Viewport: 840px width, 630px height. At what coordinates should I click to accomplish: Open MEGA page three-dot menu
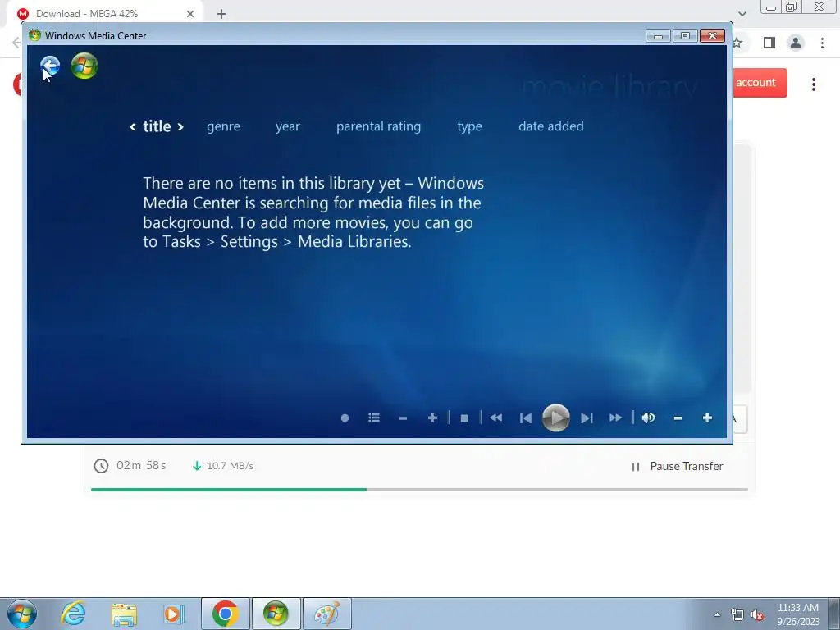814,84
